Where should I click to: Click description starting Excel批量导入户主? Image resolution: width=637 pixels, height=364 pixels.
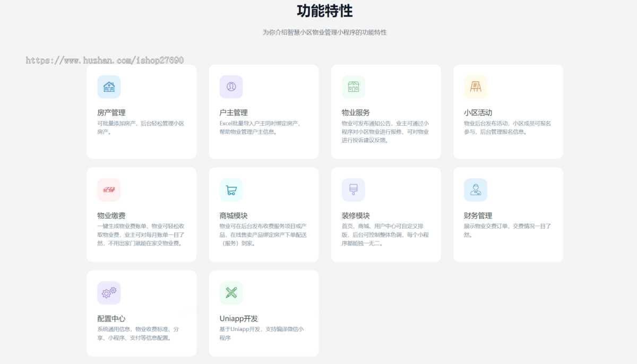[x=260, y=127]
